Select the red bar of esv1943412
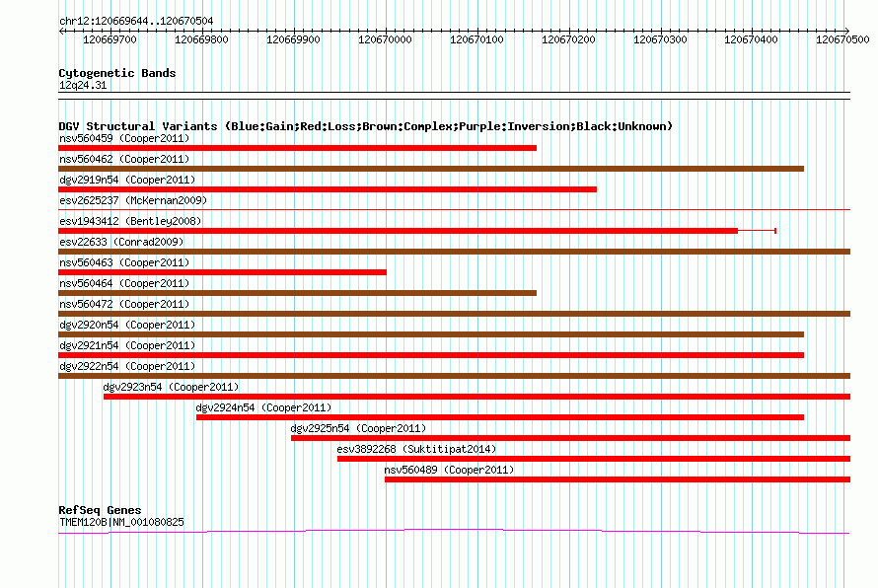Viewport: 878px width, 588px height. pyautogui.click(x=399, y=231)
